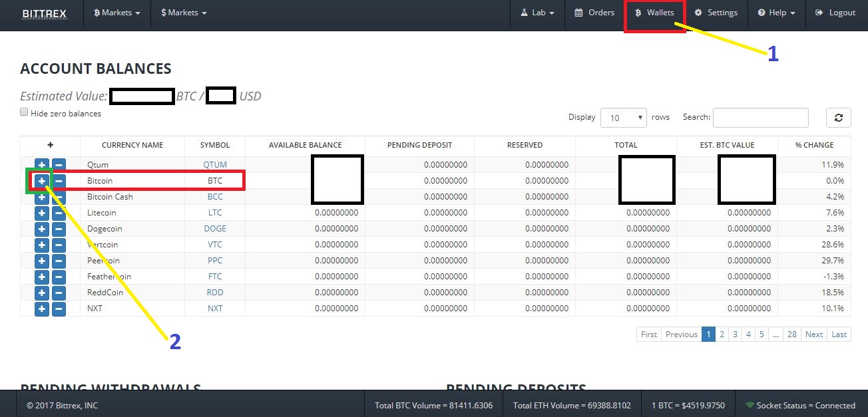This screenshot has height=417, width=868.
Task: Go to pagination page 5
Action: click(761, 335)
